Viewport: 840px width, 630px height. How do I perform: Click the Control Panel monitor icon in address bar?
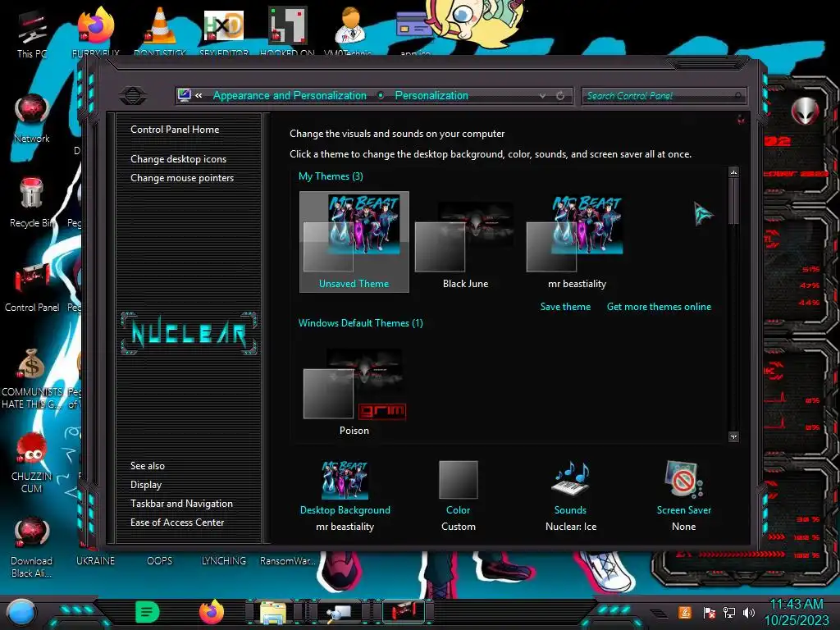pyautogui.click(x=185, y=95)
